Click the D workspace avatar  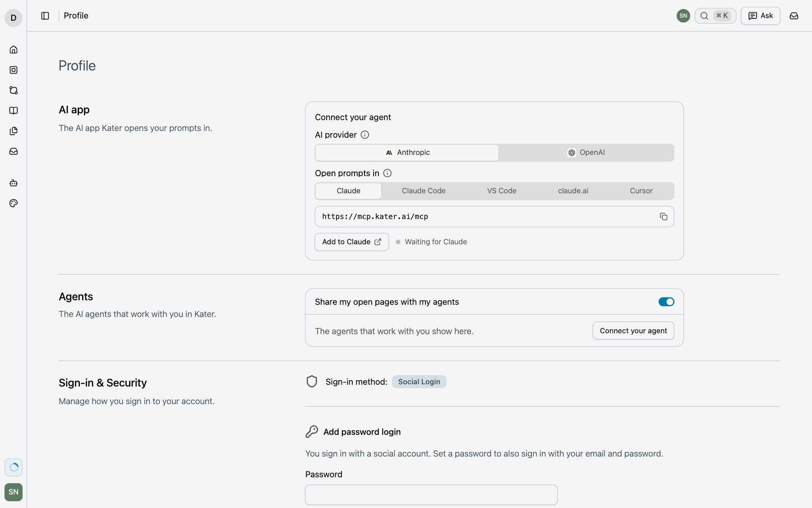pos(14,18)
